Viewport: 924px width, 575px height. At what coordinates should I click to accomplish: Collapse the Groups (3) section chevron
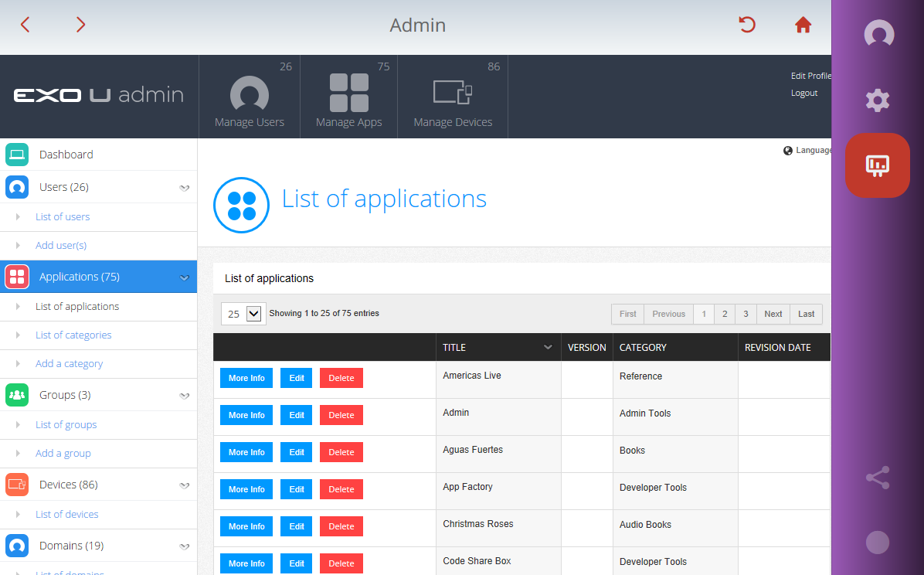point(185,396)
